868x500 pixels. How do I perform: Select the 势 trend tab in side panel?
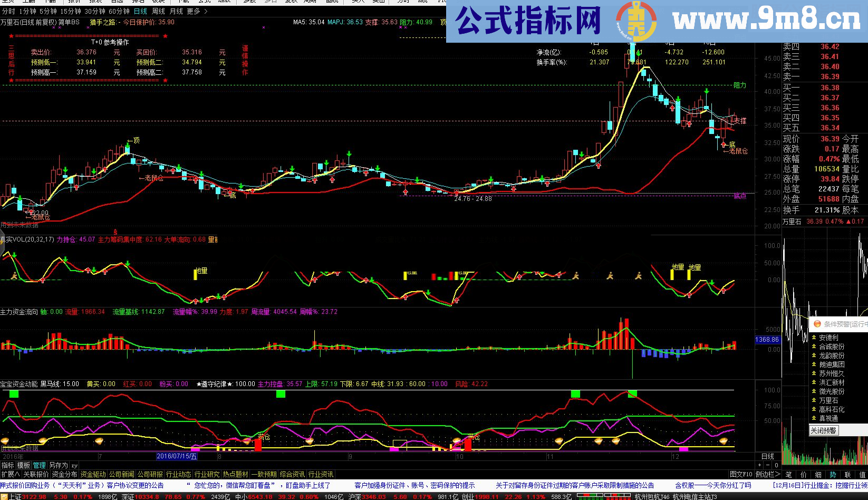pyautogui.click(x=833, y=475)
